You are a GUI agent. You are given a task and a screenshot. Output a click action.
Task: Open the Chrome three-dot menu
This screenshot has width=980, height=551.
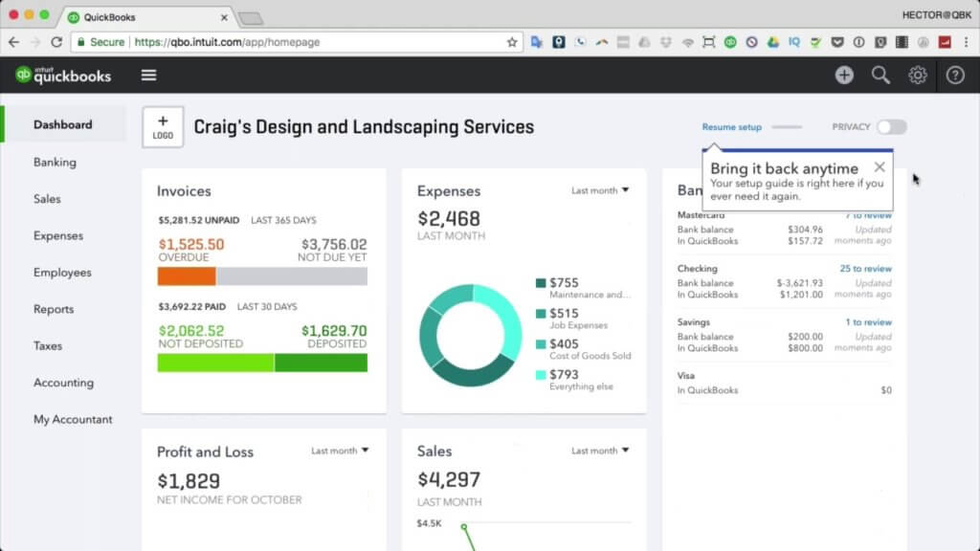pos(967,42)
